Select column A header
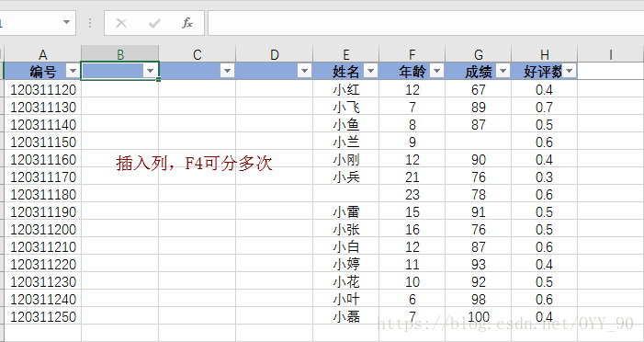644x342 pixels. (42, 54)
